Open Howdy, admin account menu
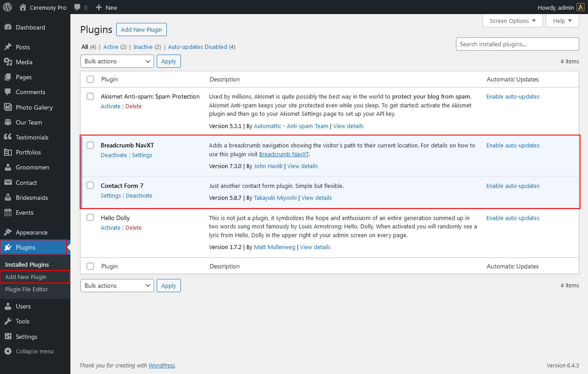 click(561, 7)
